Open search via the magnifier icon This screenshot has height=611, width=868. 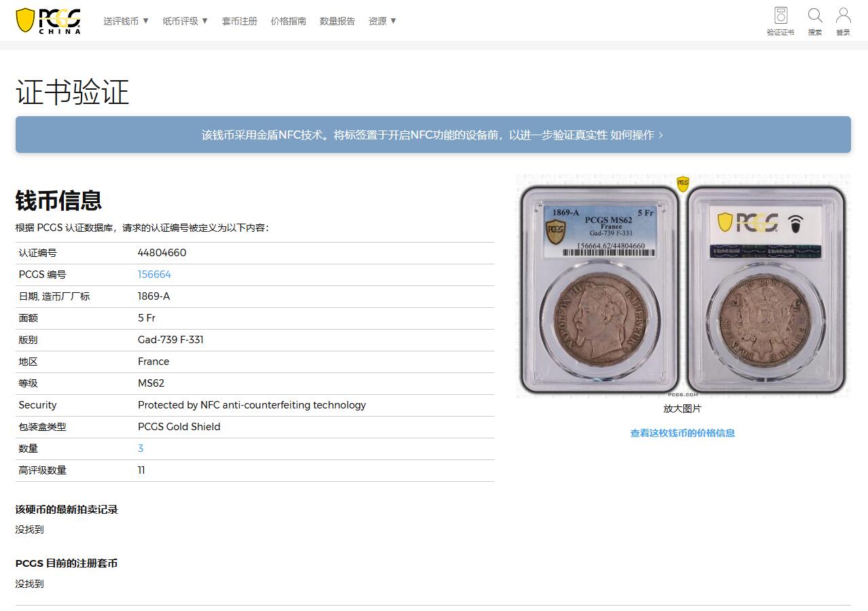pyautogui.click(x=815, y=21)
